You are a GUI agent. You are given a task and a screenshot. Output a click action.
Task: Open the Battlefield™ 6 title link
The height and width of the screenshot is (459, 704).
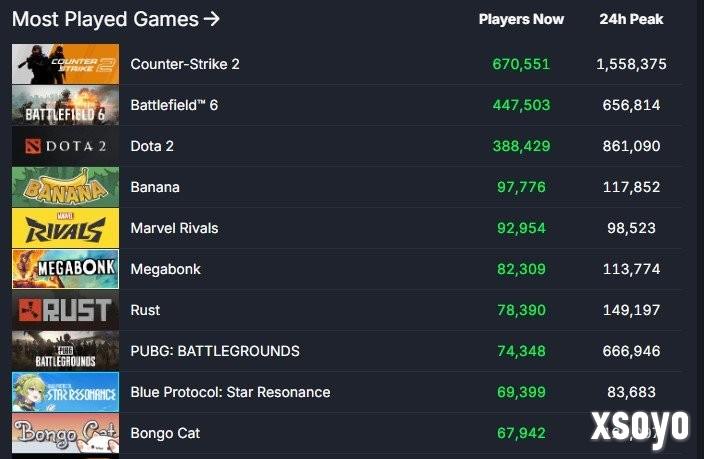click(x=174, y=105)
